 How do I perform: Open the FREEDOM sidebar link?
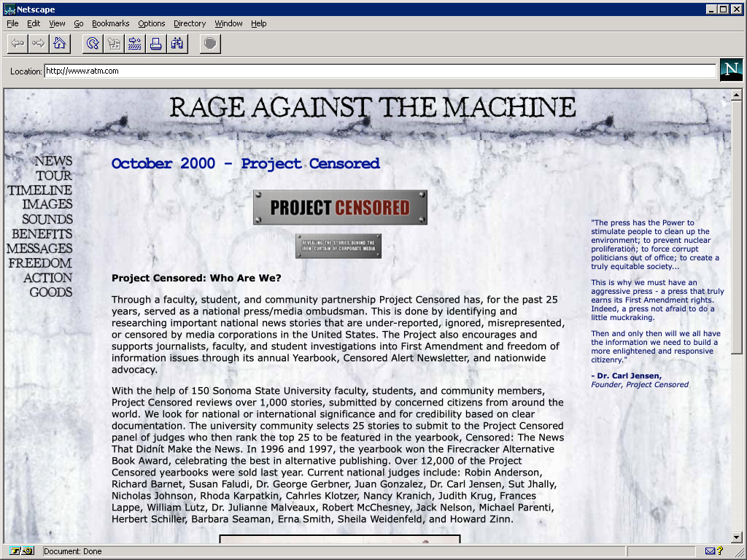point(40,263)
